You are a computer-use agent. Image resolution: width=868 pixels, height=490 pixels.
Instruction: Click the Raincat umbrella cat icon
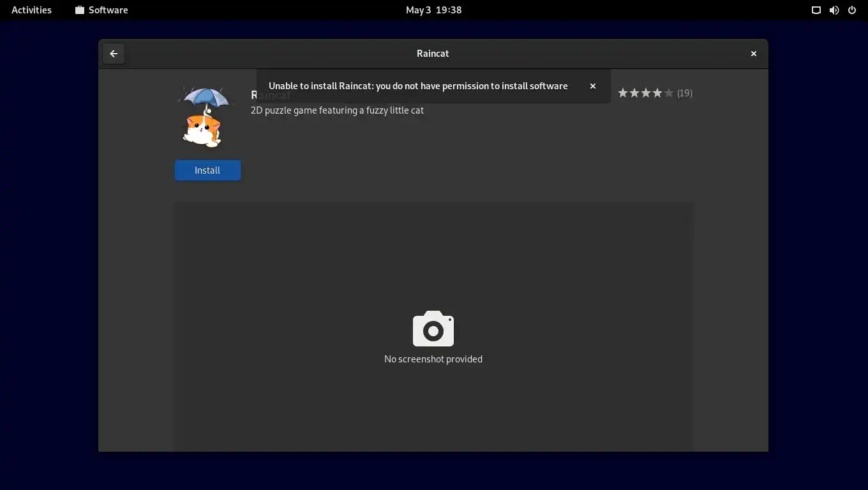click(206, 118)
